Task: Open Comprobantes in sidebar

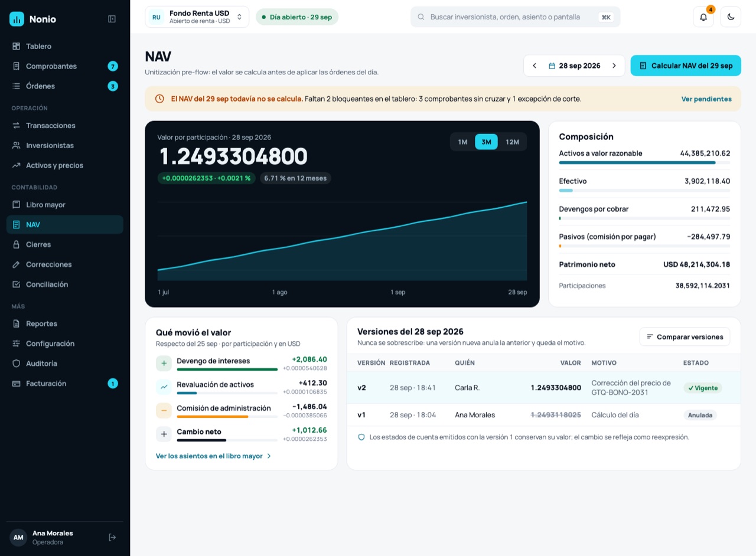Action: [65, 66]
